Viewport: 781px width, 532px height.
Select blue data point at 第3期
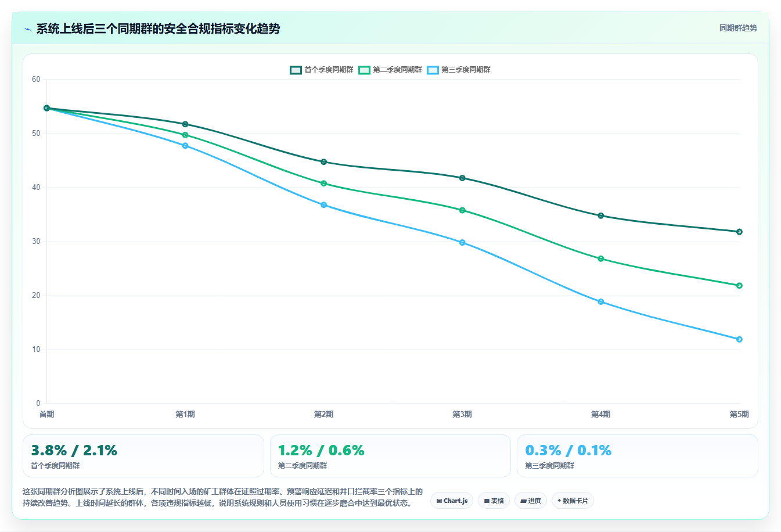(462, 243)
